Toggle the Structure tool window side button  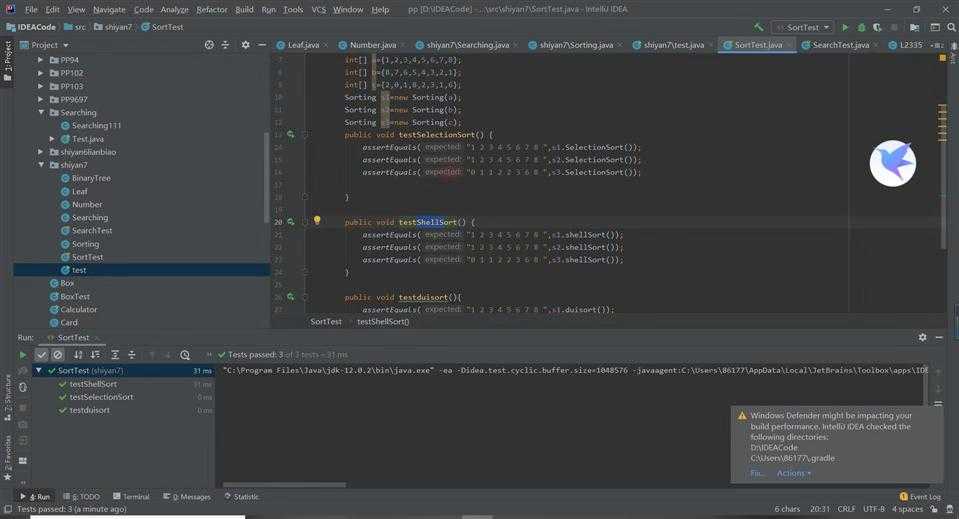tap(7, 397)
